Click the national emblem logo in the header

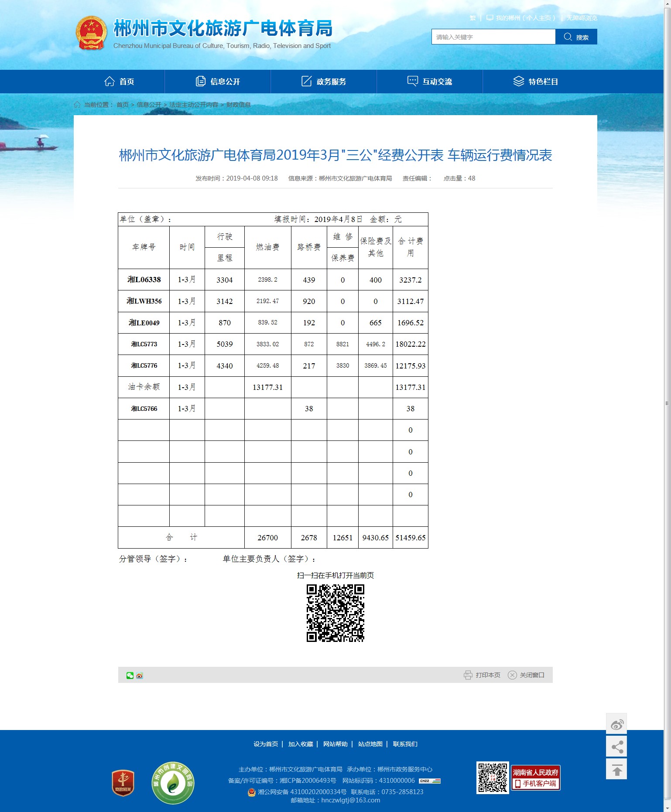pos(91,33)
